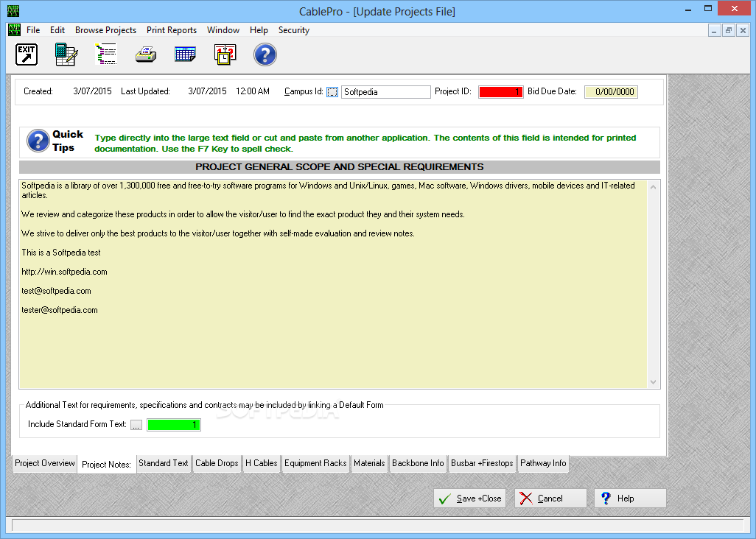
Task: Open the calculator and notepad toolbar icon
Action: (66, 54)
